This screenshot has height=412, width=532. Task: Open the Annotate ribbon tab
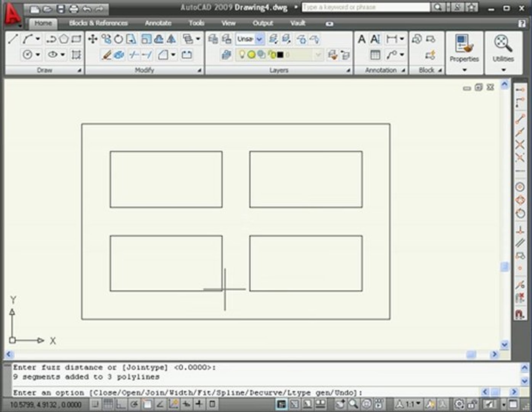(158, 23)
